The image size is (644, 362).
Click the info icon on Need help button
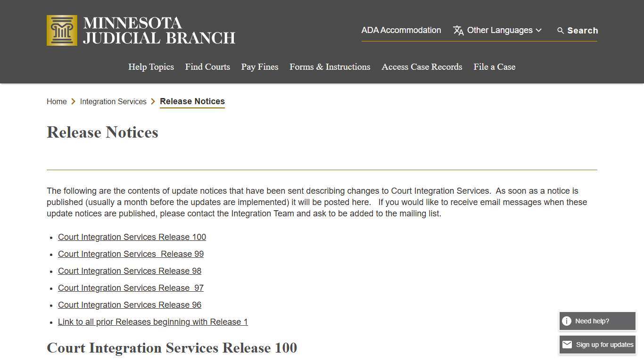pyautogui.click(x=566, y=321)
